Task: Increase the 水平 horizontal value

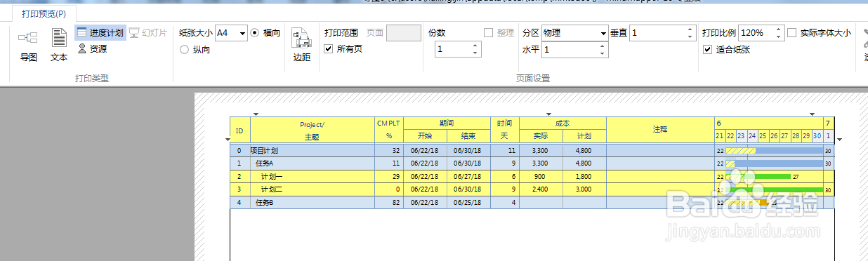Action: [x=603, y=46]
